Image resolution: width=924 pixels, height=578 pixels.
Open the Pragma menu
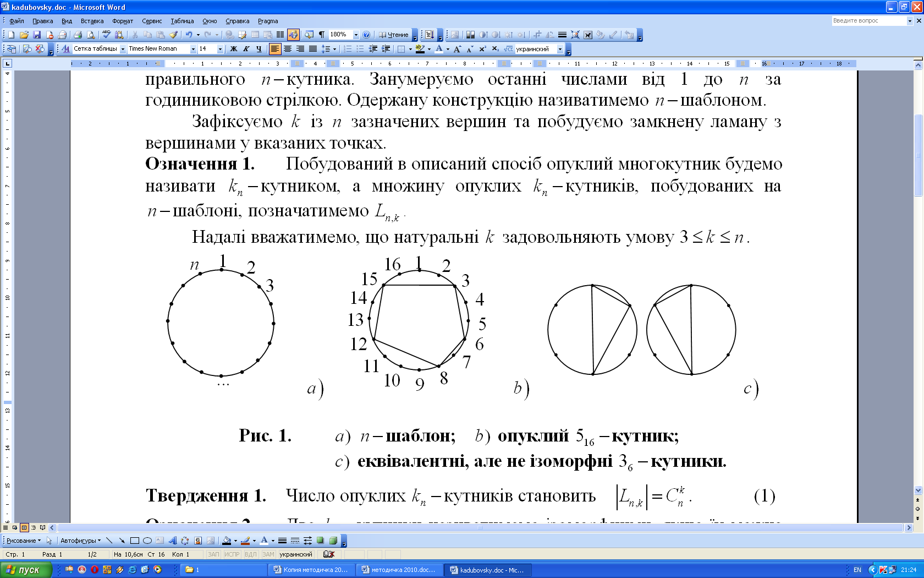tap(268, 21)
